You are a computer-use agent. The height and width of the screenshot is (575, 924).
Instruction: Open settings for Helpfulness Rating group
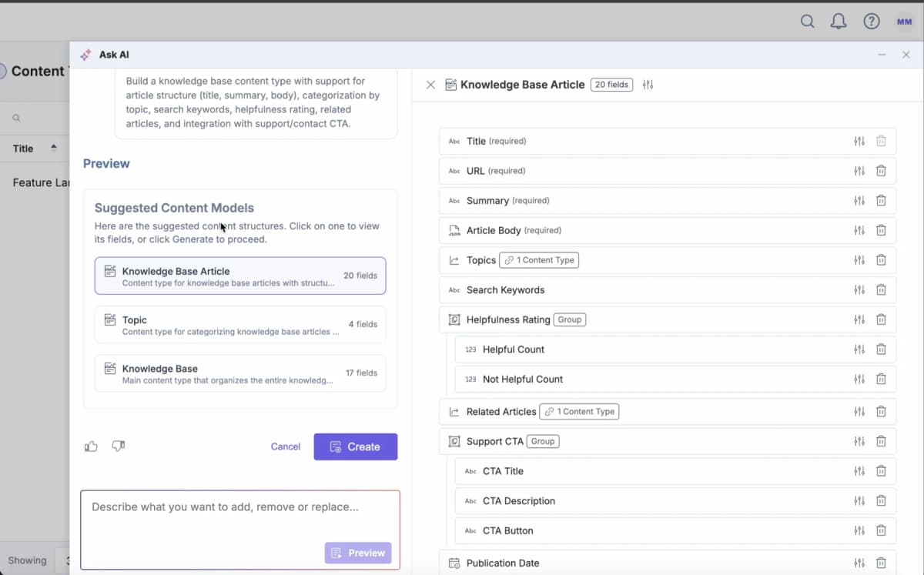point(859,319)
